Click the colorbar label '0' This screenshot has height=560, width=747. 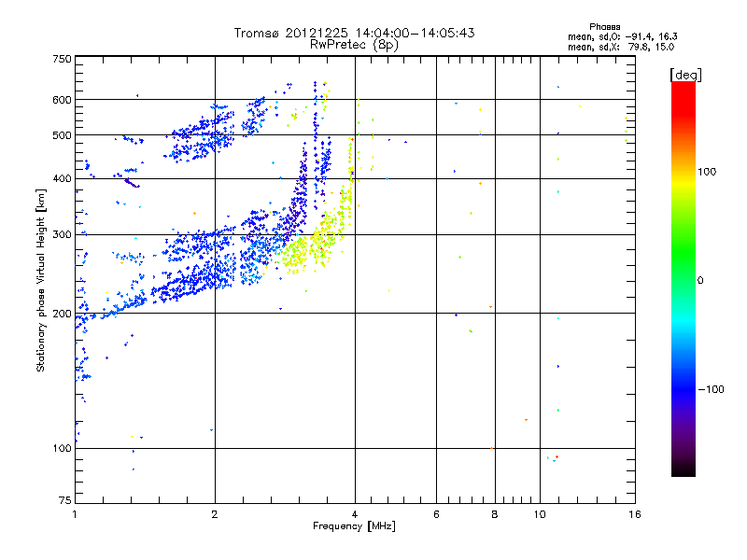pyautogui.click(x=700, y=281)
